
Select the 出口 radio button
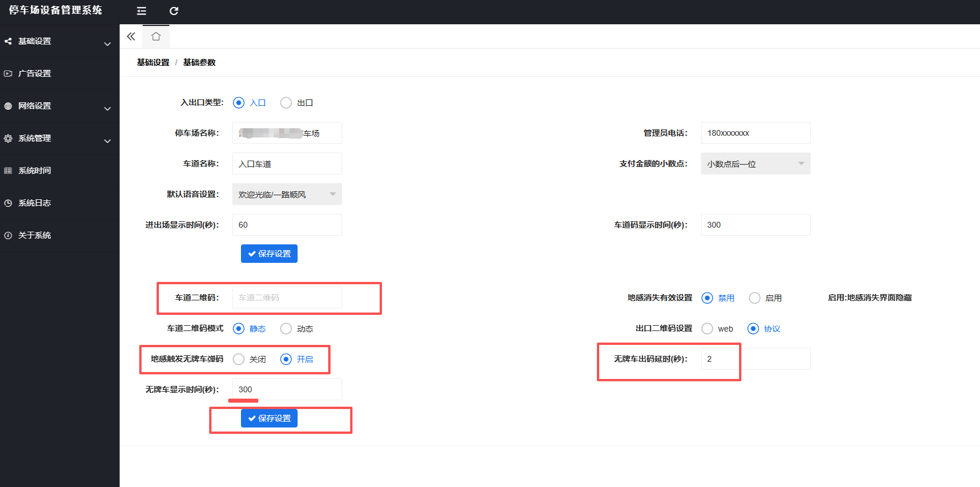click(x=286, y=103)
